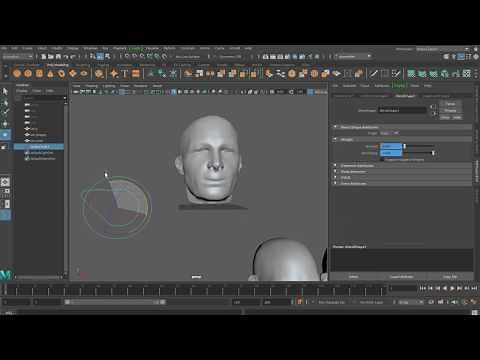This screenshot has height=360, width=480.
Task: Click the polygon Type text tool icon
Action: (x=125, y=73)
